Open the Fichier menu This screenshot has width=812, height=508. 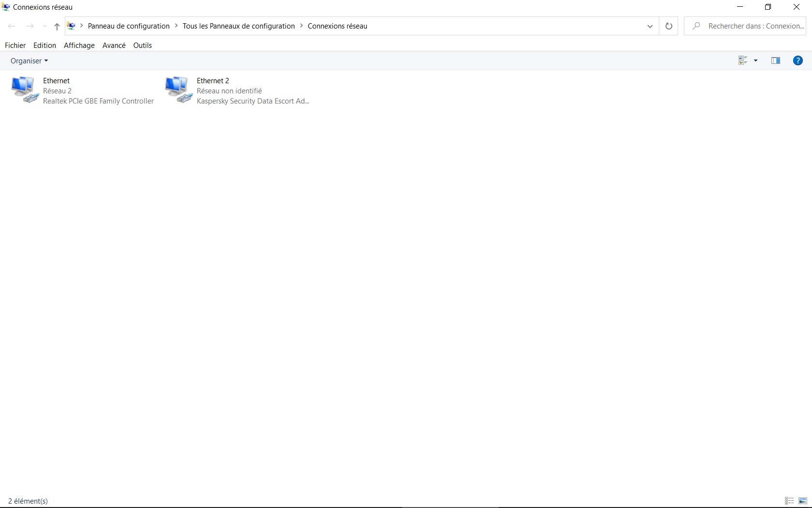(15, 45)
